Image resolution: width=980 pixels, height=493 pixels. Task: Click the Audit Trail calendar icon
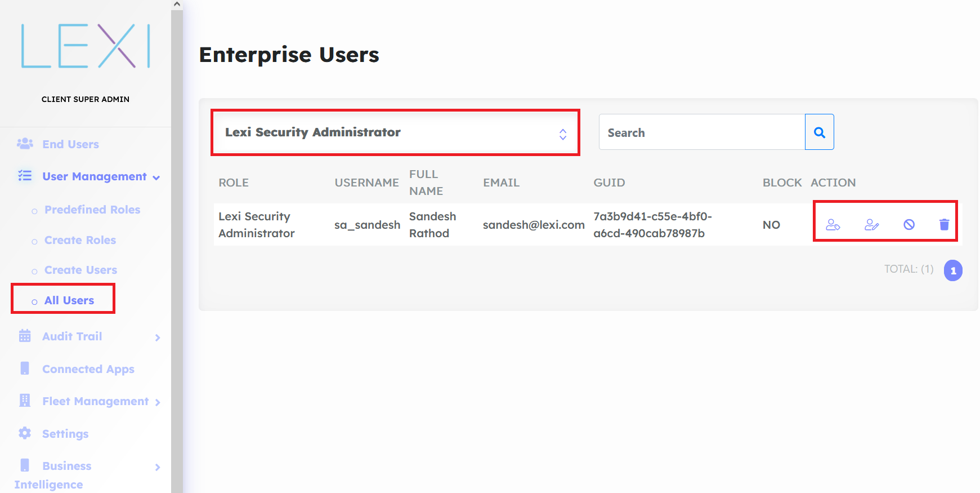25,336
